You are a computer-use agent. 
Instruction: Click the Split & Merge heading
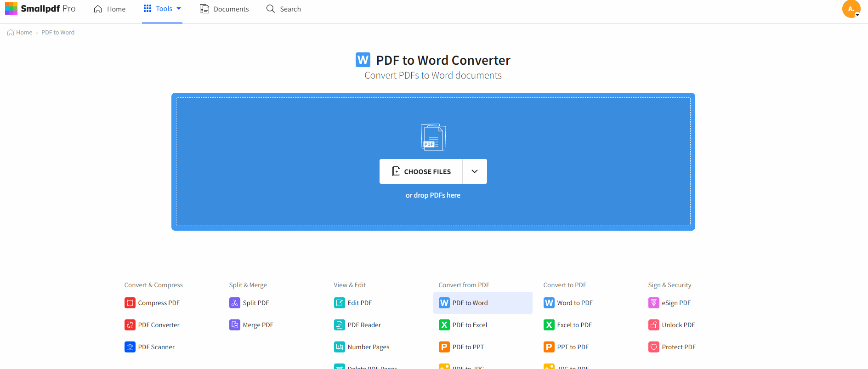coord(248,285)
